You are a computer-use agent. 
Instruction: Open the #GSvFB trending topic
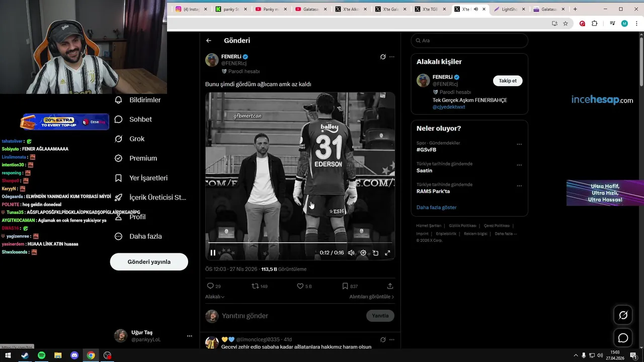coord(427,150)
